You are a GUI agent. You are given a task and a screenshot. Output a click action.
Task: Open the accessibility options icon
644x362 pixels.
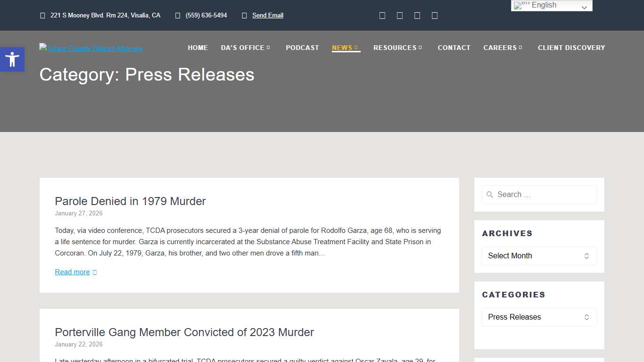click(x=12, y=59)
